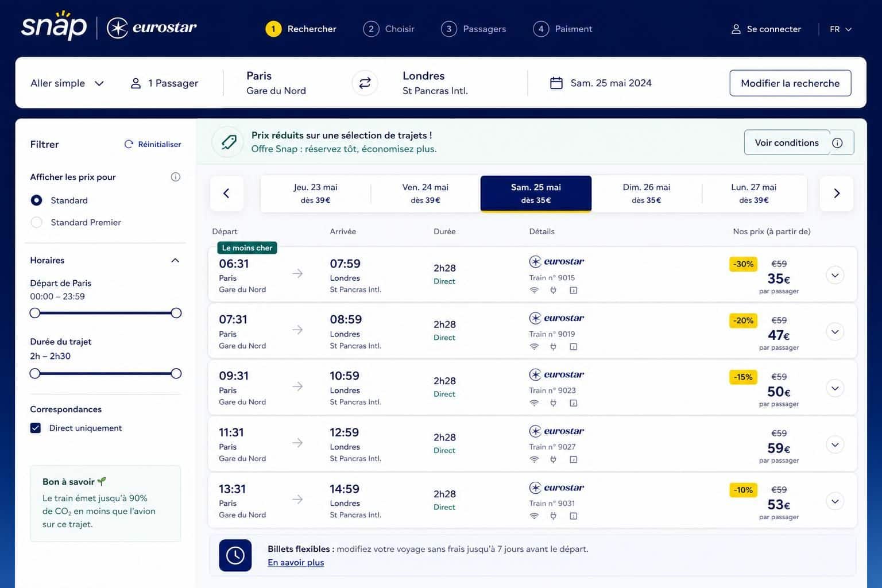Click power plug icon for train 9023

coord(554,403)
